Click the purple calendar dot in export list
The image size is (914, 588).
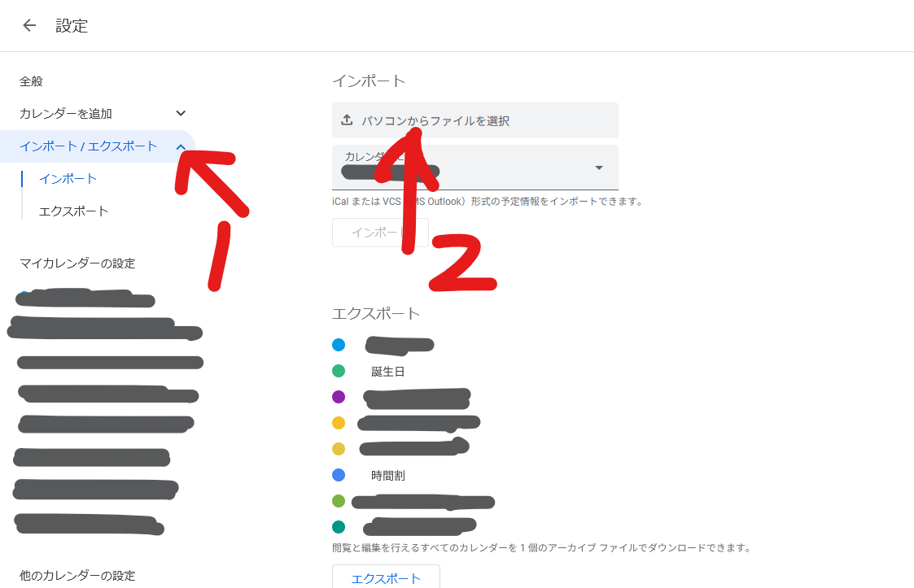339,397
